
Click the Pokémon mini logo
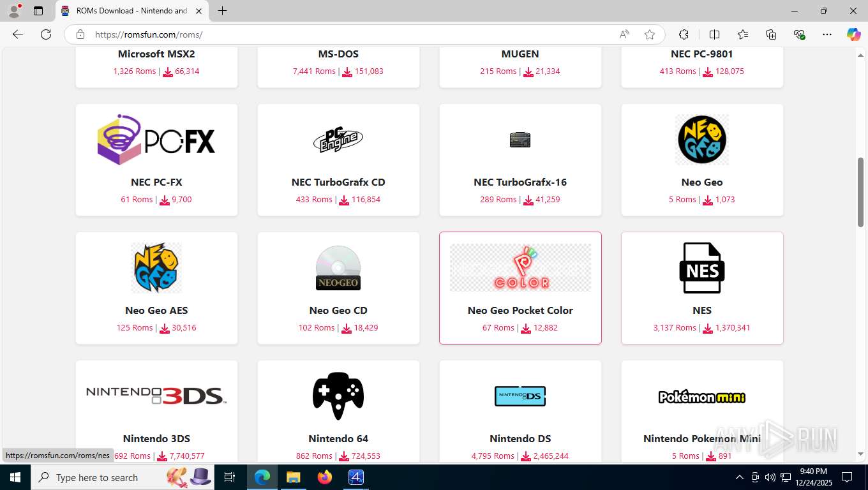[x=702, y=397]
